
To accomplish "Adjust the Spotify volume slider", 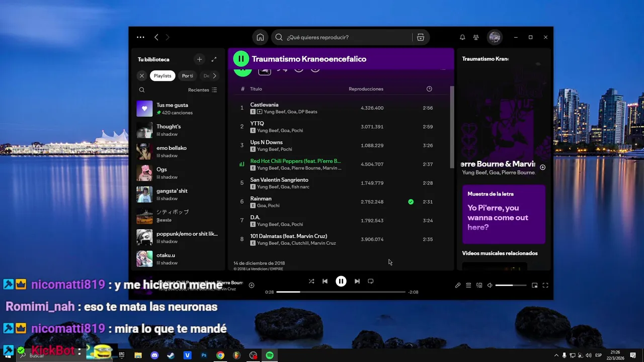I will tap(511, 285).
